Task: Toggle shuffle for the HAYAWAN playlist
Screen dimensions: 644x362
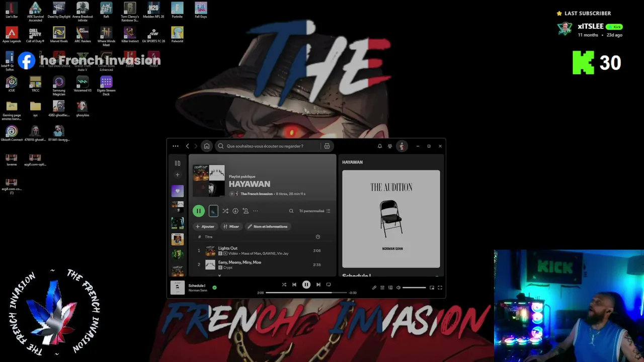Action: click(x=225, y=211)
